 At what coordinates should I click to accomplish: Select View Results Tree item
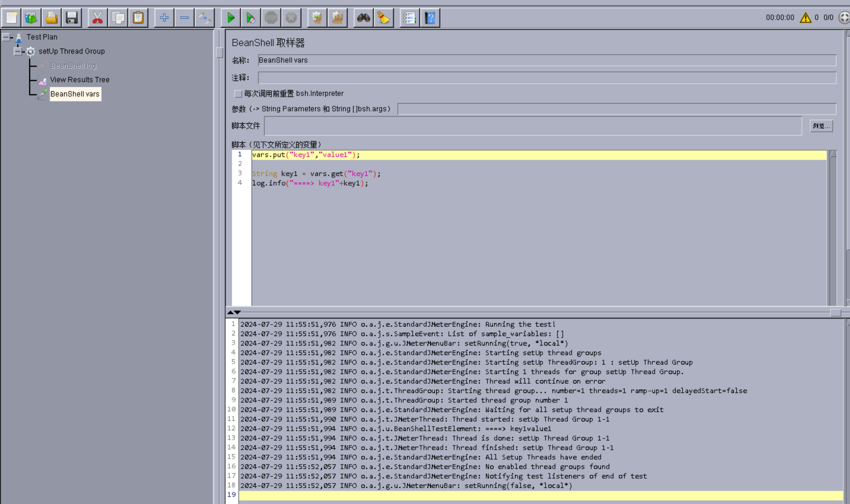pos(80,80)
